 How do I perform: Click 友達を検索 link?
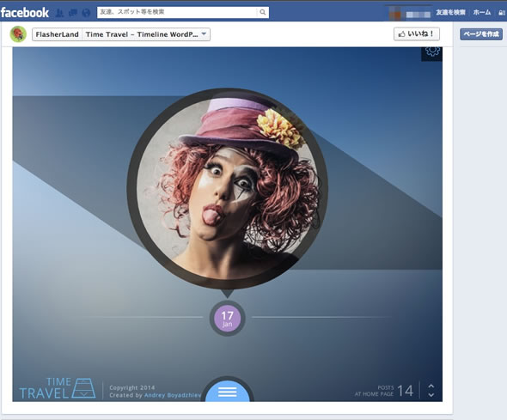(x=450, y=13)
